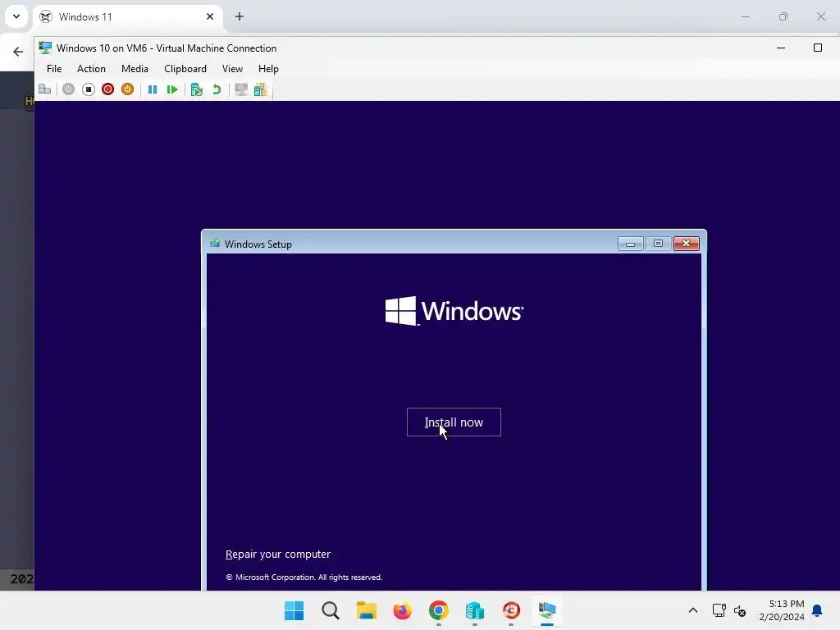The image size is (840, 630).
Task: Open taskbar Search
Action: (331, 610)
